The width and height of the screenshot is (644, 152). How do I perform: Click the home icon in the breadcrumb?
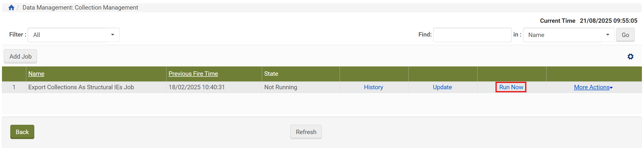11,7
